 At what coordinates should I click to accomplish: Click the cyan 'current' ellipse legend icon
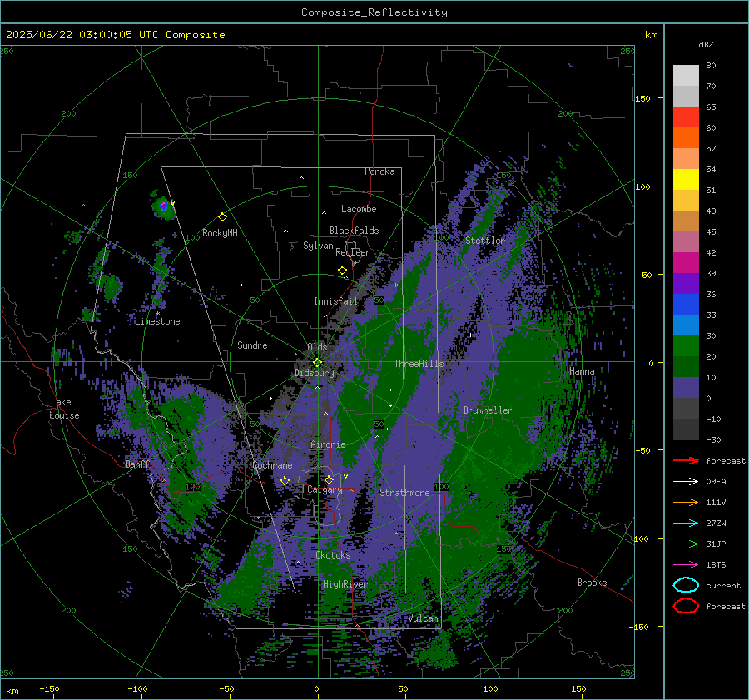click(x=686, y=585)
